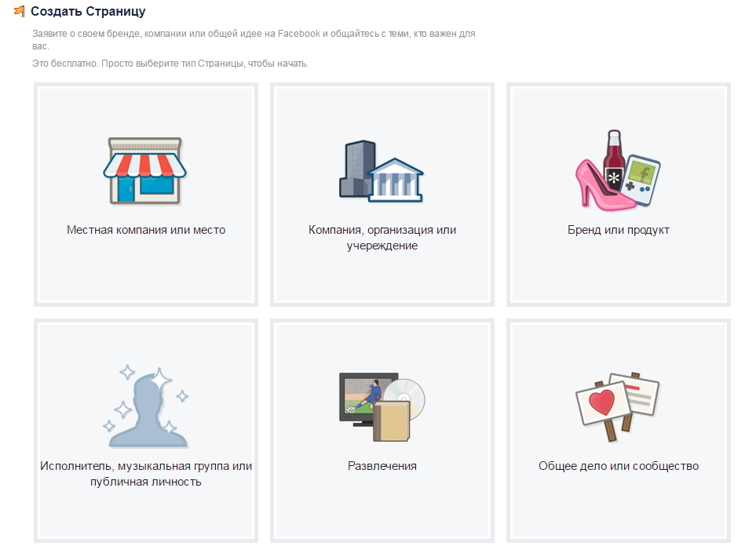Pick 'Общее дело или сообщество' label
The image size is (756, 557).
tap(619, 466)
